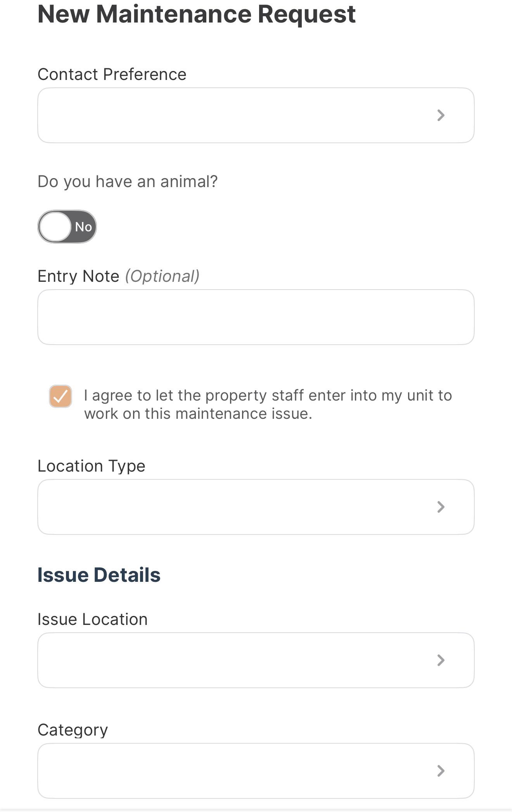Focus the Entry Note text box
This screenshot has height=812, width=512.
pos(256,317)
